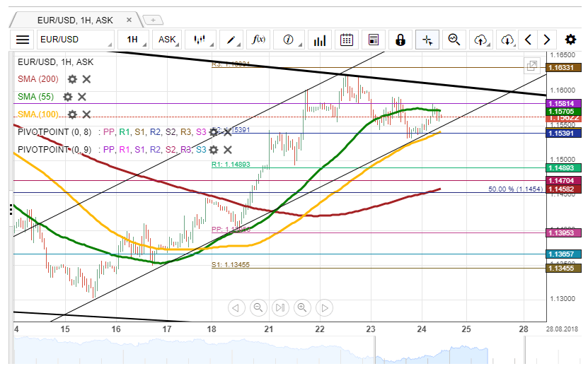The image size is (588, 371).
Task: Click the chart zoom-in round button
Action: 302,307
